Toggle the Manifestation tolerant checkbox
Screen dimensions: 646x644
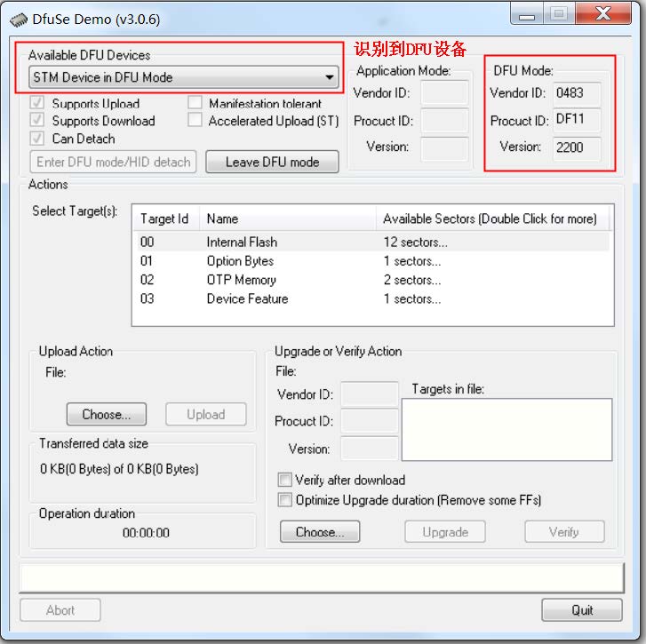point(195,102)
